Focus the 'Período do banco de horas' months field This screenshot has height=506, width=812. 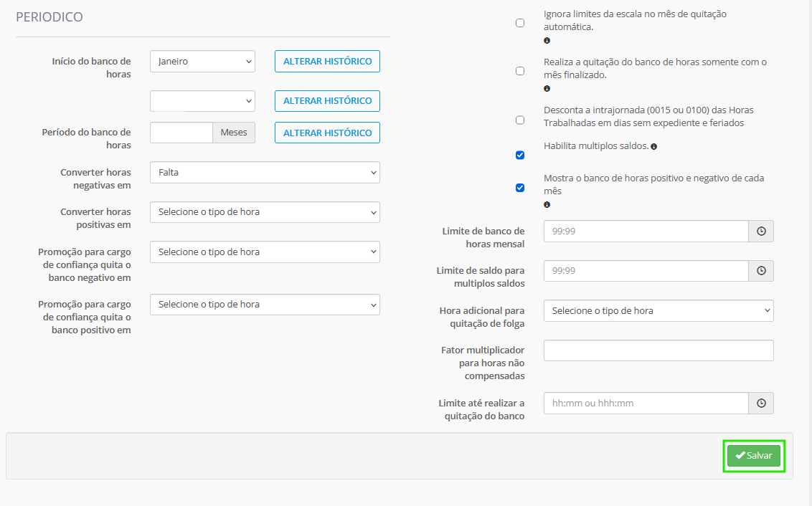[181, 133]
